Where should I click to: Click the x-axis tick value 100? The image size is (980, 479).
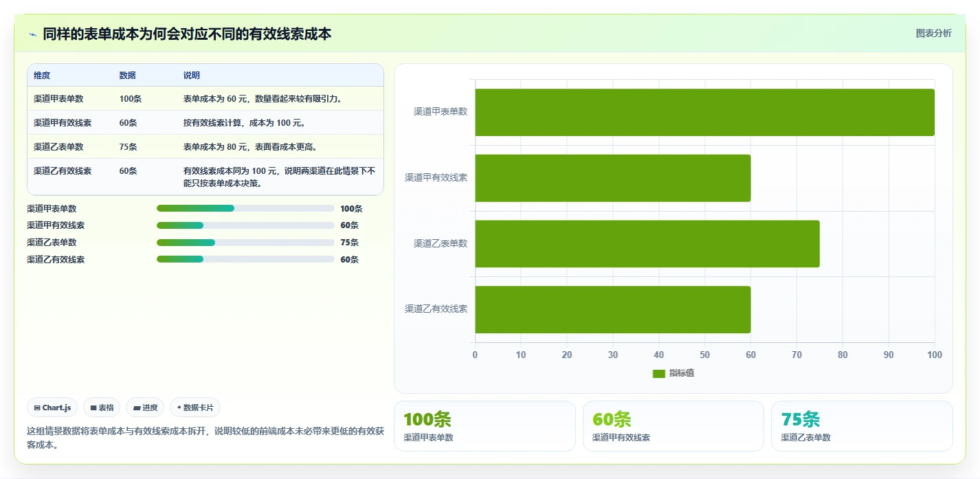tap(935, 355)
